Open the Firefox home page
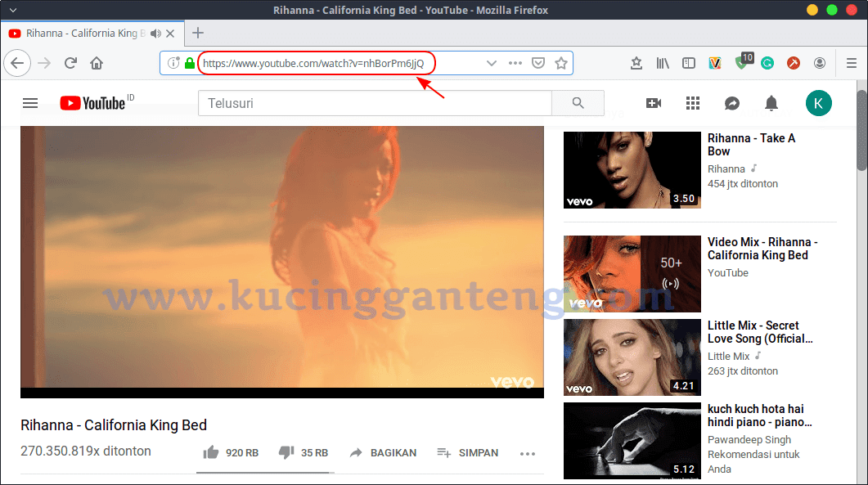The image size is (868, 485). tap(97, 63)
